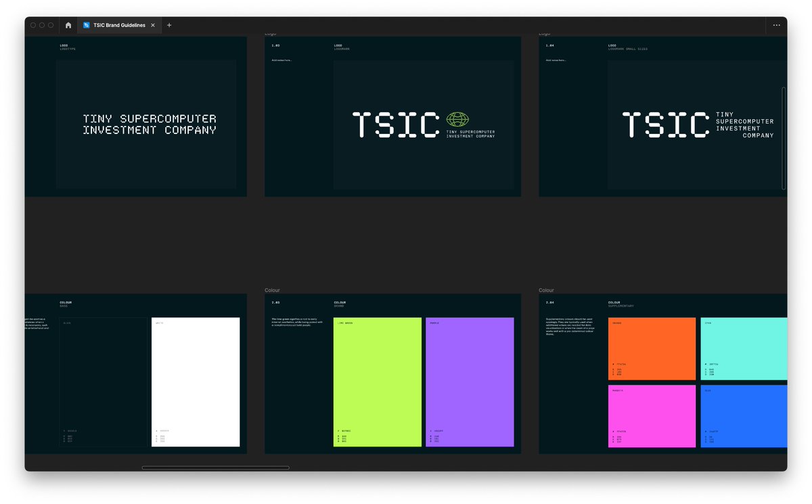The height and width of the screenshot is (504, 812).
Task: Click the lime green description paragraph in frame 2.03
Action: 298,322
